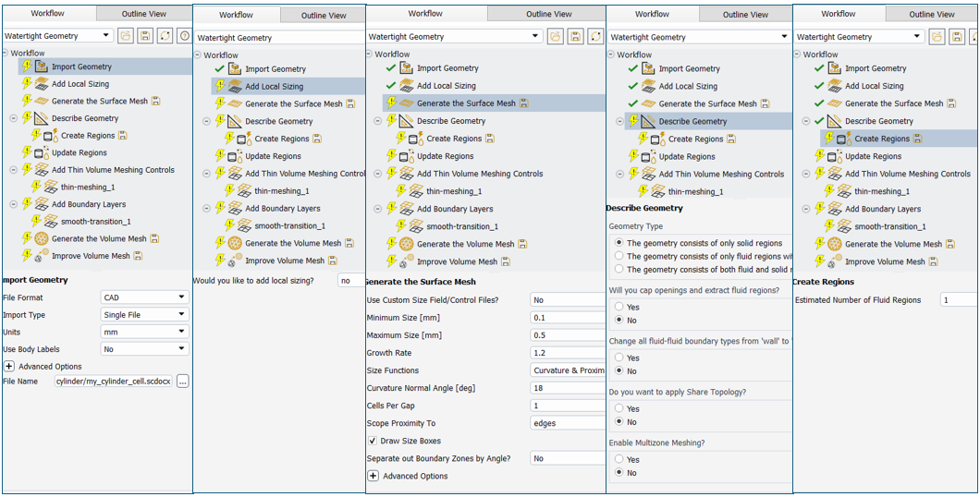Screen dimensions: 980x497
Task: Open the Units mm dropdown
Action: [144, 332]
